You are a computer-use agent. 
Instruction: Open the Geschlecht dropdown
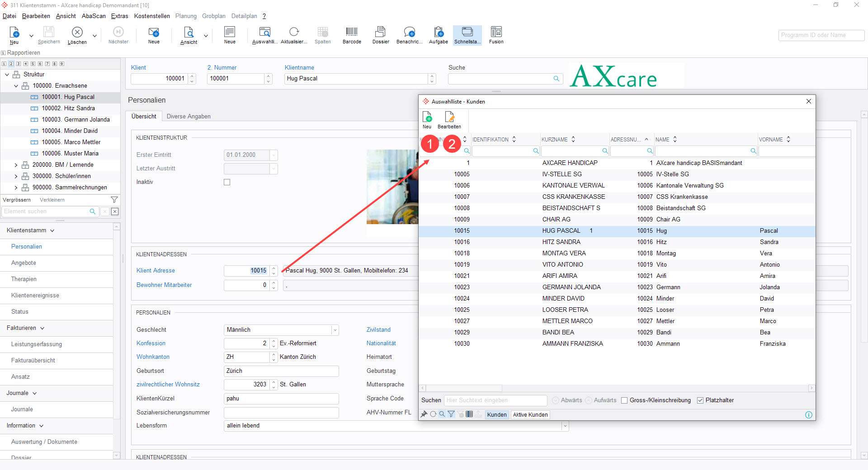tap(335, 330)
